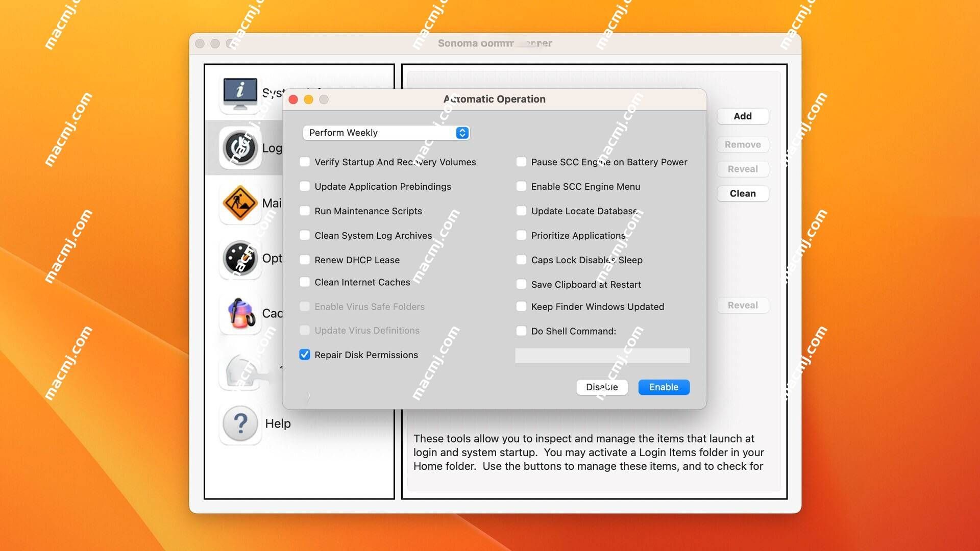Open the Perform Weekly schedule dropdown

386,133
